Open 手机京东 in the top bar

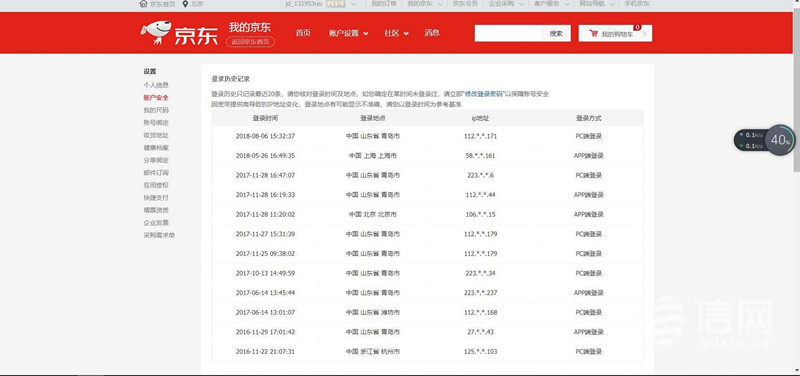(637, 4)
